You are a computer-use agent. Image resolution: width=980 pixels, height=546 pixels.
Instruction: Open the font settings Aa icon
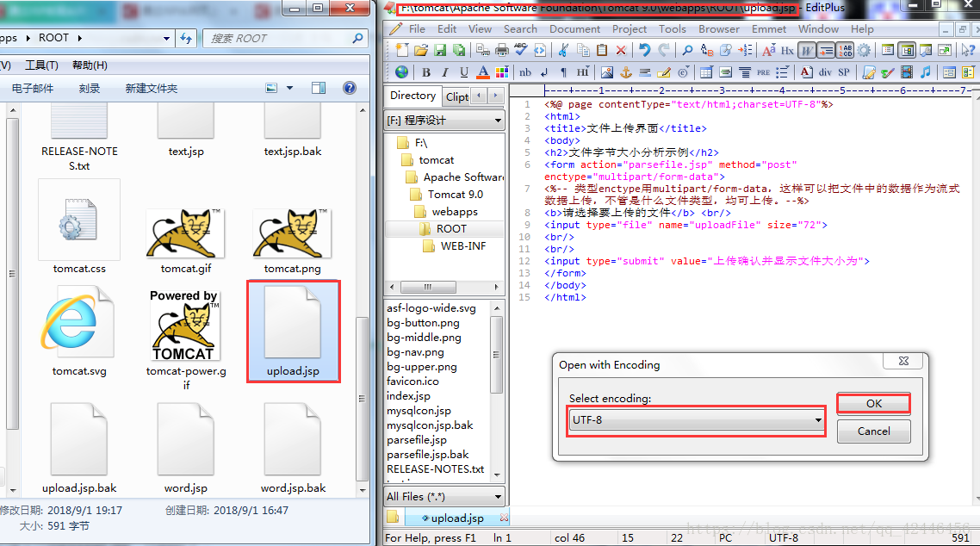click(x=769, y=50)
